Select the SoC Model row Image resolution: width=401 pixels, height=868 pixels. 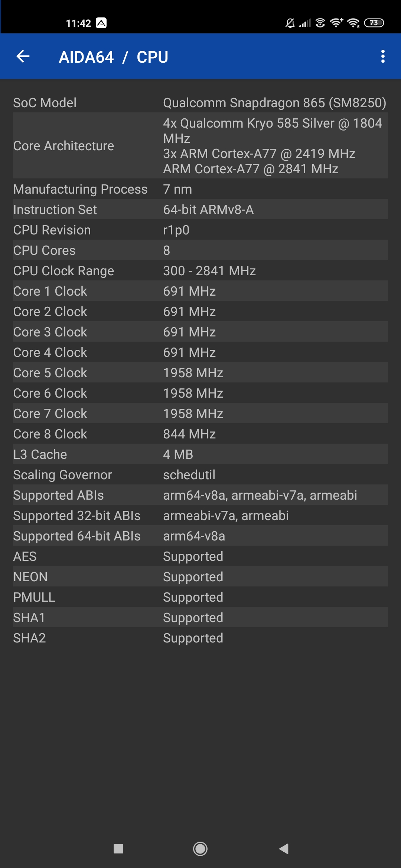tap(200, 103)
